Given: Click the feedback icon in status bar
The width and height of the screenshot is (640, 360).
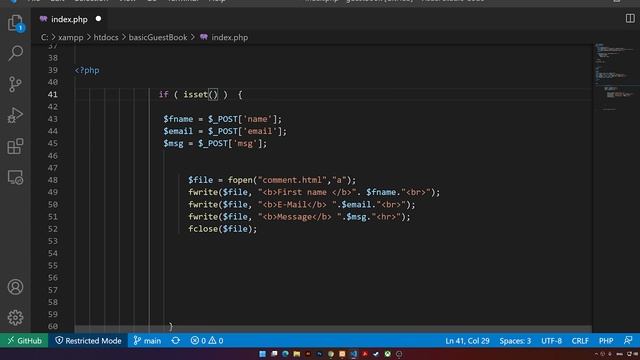Looking at the screenshot, I should [x=628, y=340].
